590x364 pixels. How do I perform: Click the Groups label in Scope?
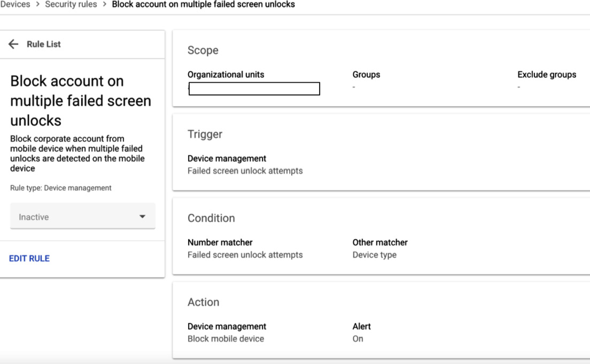click(x=366, y=75)
